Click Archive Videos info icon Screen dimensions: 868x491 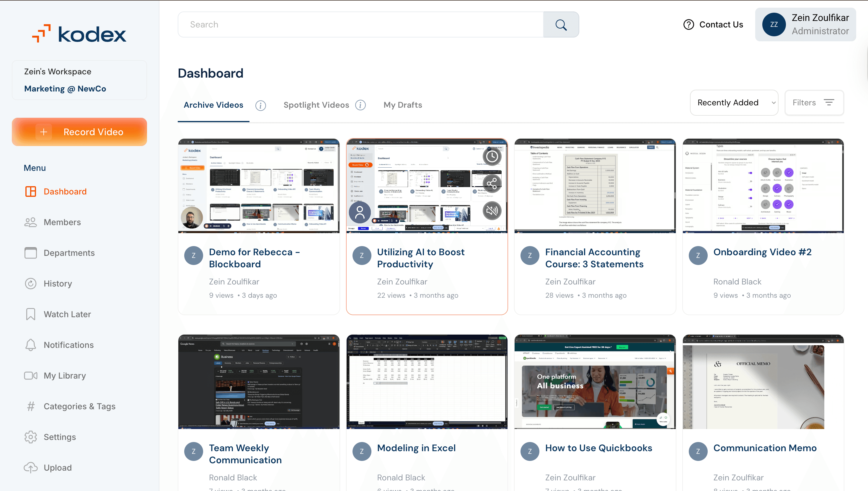[x=260, y=106]
